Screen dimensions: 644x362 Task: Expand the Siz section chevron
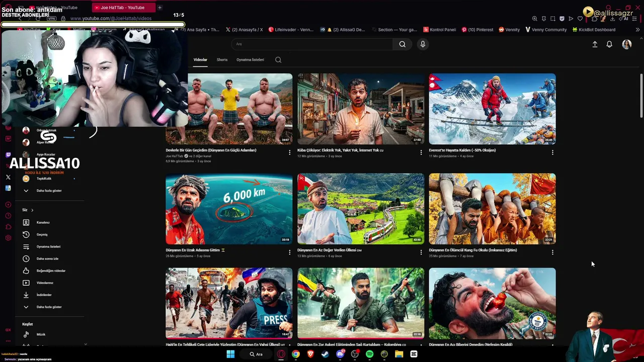(32, 210)
